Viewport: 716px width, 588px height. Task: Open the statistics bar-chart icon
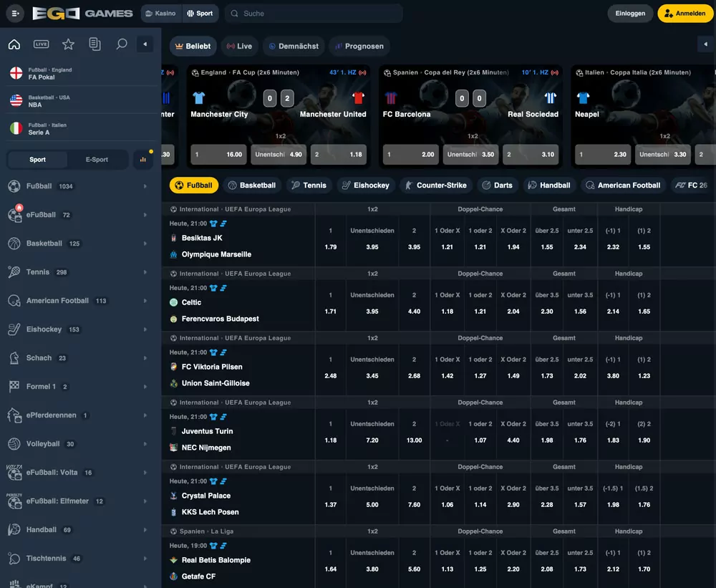143,160
